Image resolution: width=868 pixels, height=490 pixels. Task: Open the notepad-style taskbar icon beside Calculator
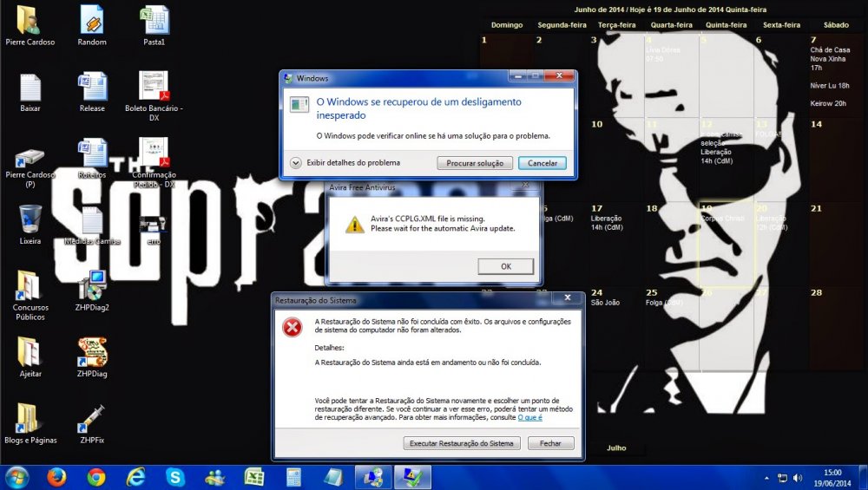333,477
